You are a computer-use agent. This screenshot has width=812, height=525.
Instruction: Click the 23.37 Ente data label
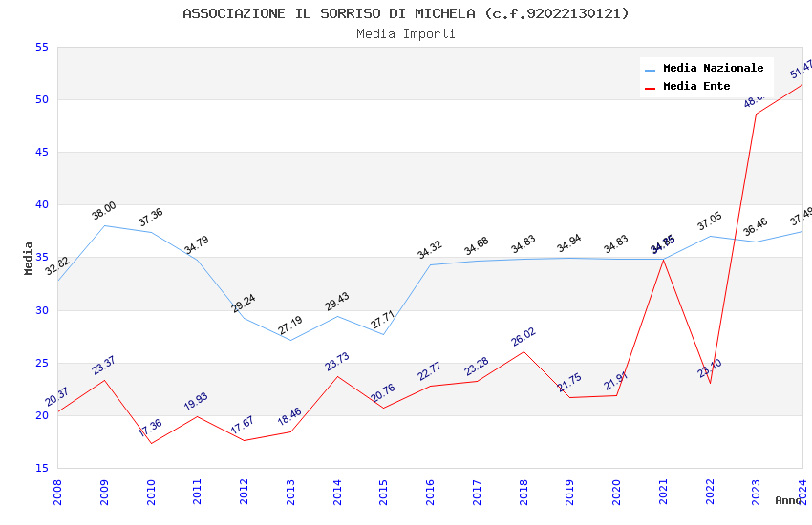coord(103,366)
